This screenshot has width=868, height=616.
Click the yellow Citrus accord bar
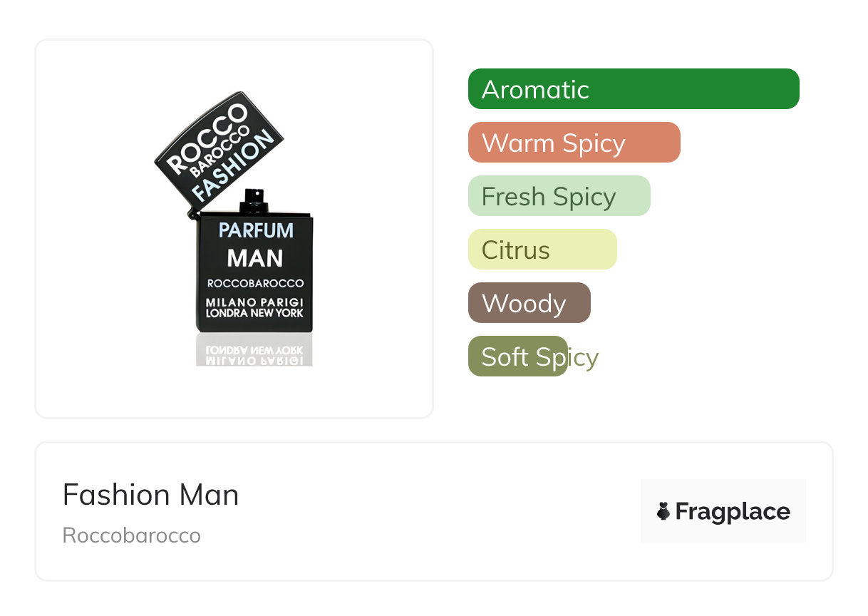pos(542,250)
